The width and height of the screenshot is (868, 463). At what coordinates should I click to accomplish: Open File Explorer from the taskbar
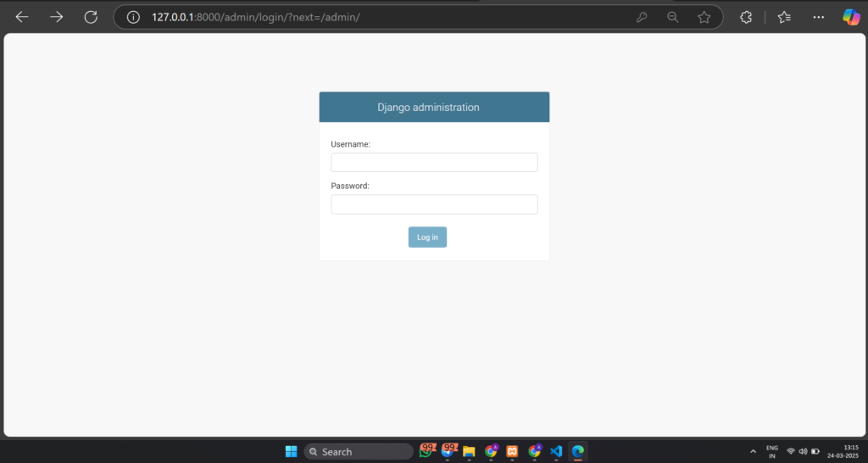click(469, 451)
